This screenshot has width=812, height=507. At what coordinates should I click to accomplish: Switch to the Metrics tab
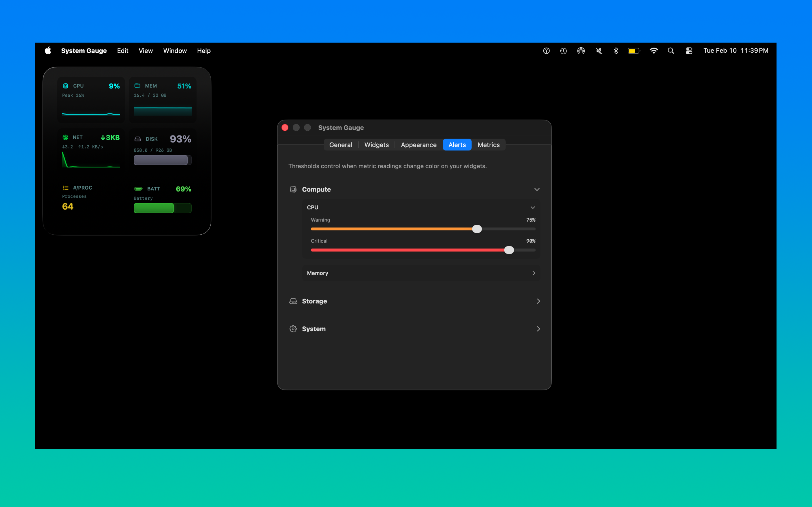[488, 145]
